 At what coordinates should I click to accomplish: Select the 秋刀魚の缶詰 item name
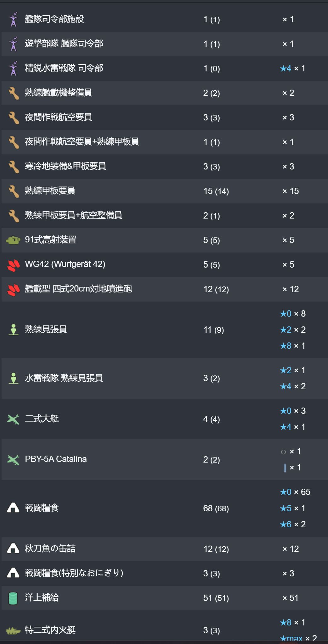pos(50,549)
